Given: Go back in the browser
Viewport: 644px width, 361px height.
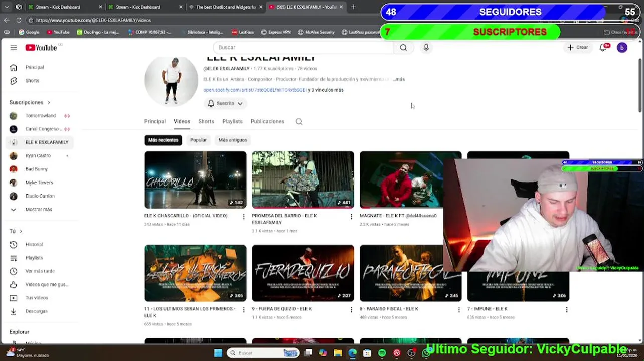Looking at the screenshot, I should [x=7, y=20].
